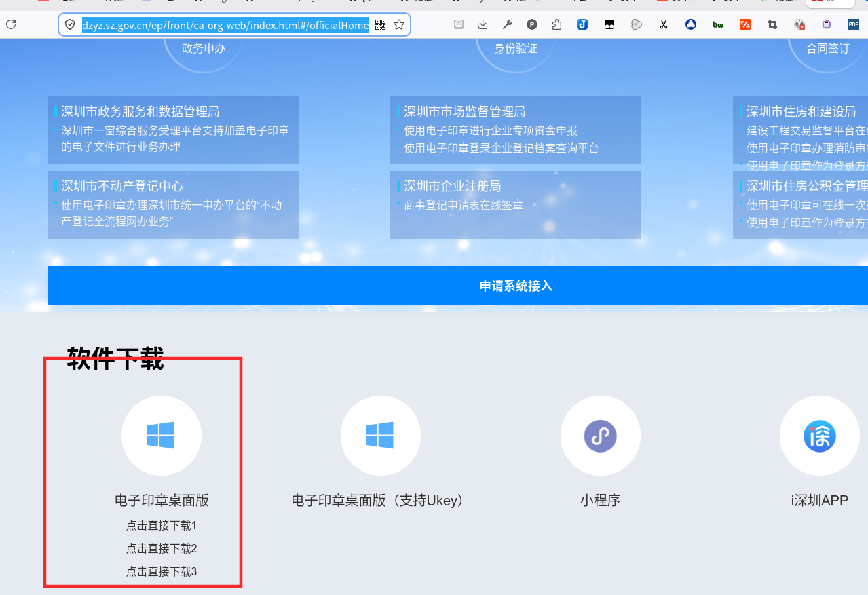Click the page reload icon
The width and height of the screenshot is (868, 595).
pyautogui.click(x=11, y=24)
